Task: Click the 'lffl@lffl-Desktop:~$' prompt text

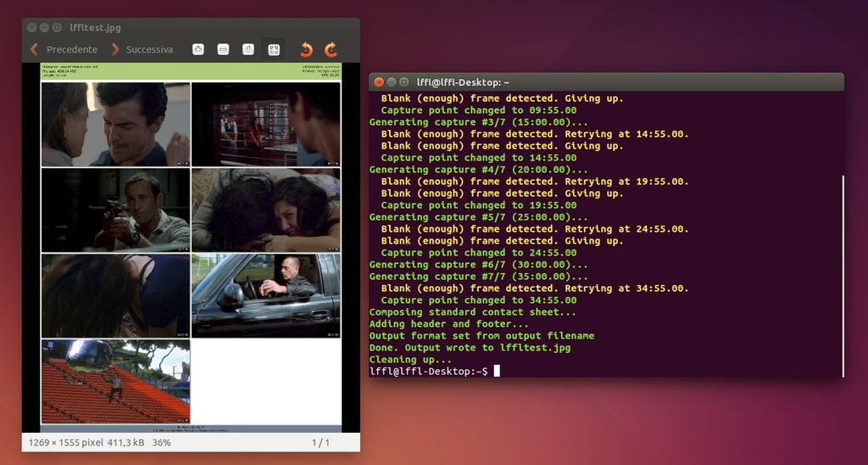Action: [x=428, y=372]
